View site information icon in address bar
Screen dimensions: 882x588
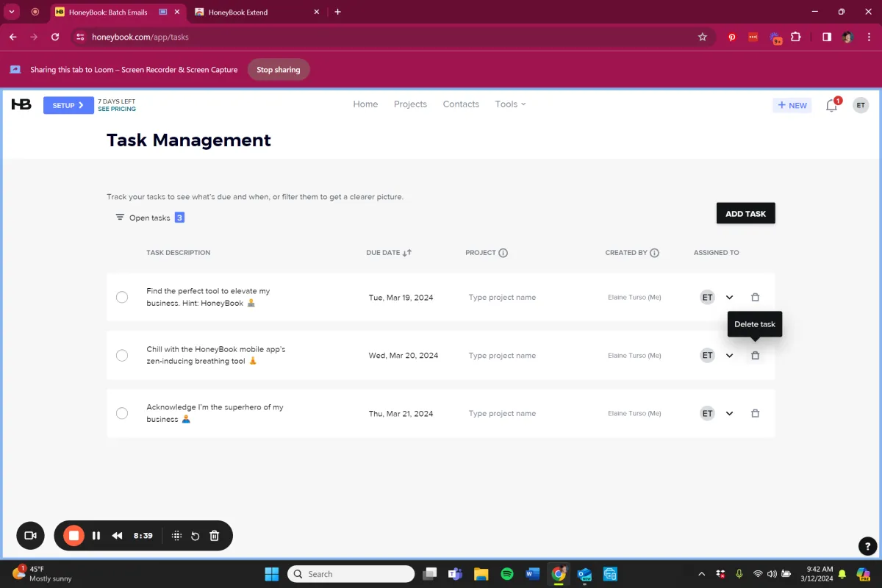tap(81, 37)
